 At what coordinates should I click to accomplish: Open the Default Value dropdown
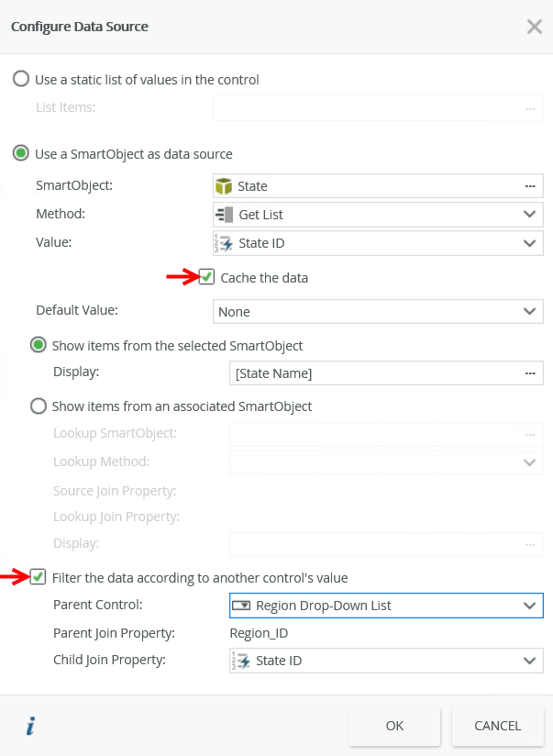pos(529,312)
